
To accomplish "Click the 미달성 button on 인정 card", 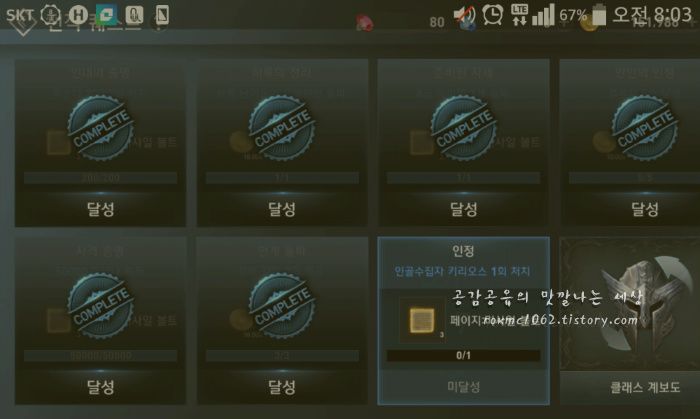I will tap(463, 387).
